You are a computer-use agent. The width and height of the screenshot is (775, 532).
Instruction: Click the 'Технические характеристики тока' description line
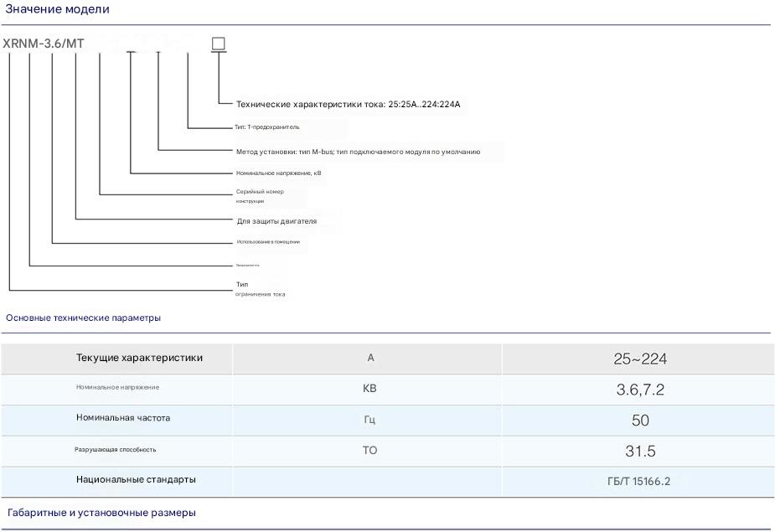349,105
